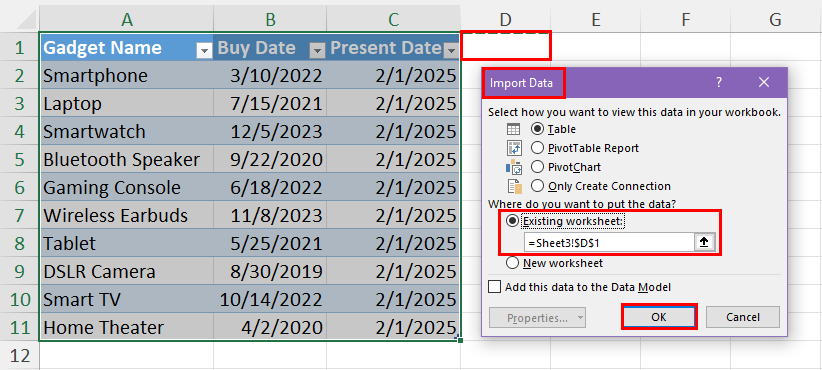Click buy date 7/15/2021
The image size is (822, 370).
(x=270, y=103)
